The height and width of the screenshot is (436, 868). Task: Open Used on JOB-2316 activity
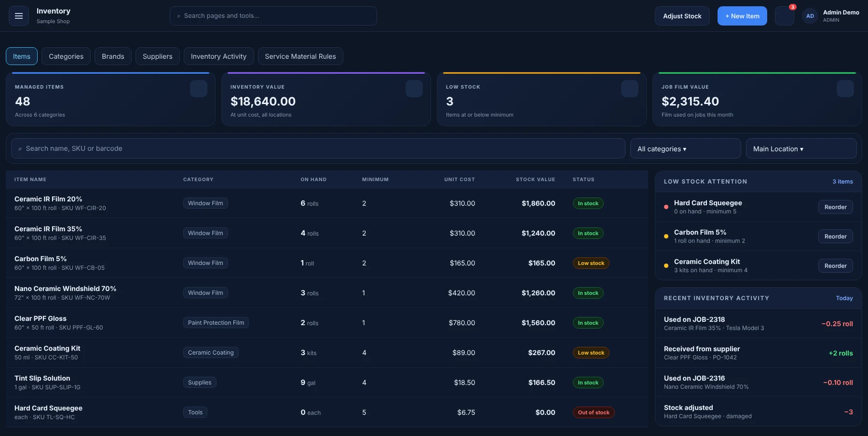click(758, 382)
